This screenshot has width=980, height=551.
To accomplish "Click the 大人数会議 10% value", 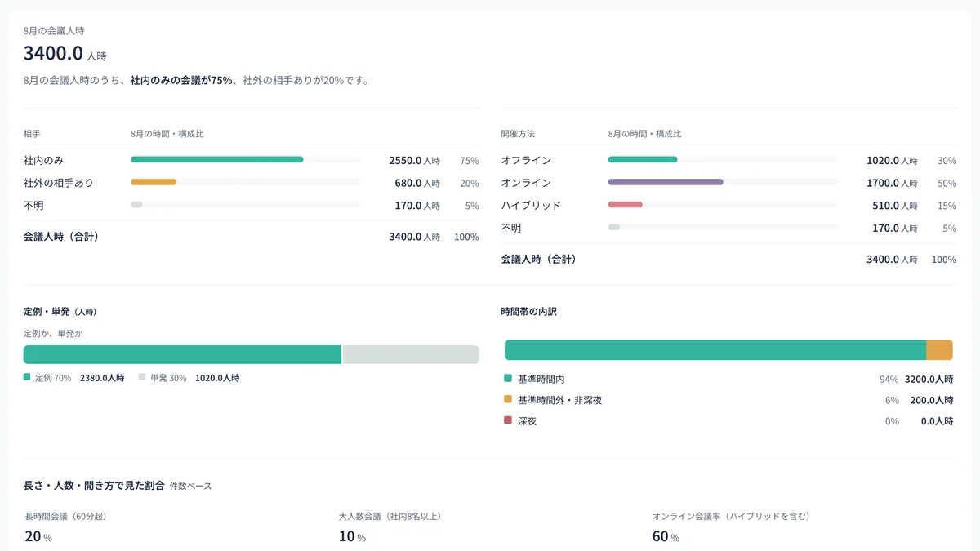I will coord(352,536).
